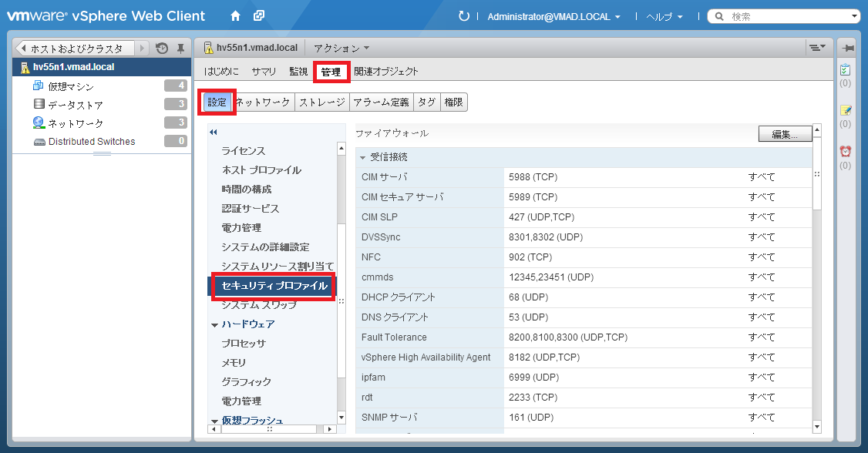The width and height of the screenshot is (868, 453).
Task: Click the データストア icon
Action: click(x=39, y=104)
